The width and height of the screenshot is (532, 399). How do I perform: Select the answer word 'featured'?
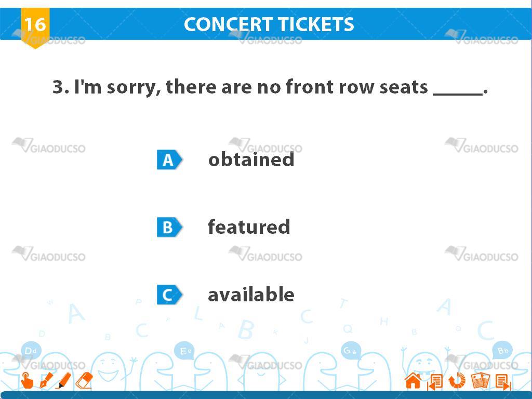[x=249, y=227]
